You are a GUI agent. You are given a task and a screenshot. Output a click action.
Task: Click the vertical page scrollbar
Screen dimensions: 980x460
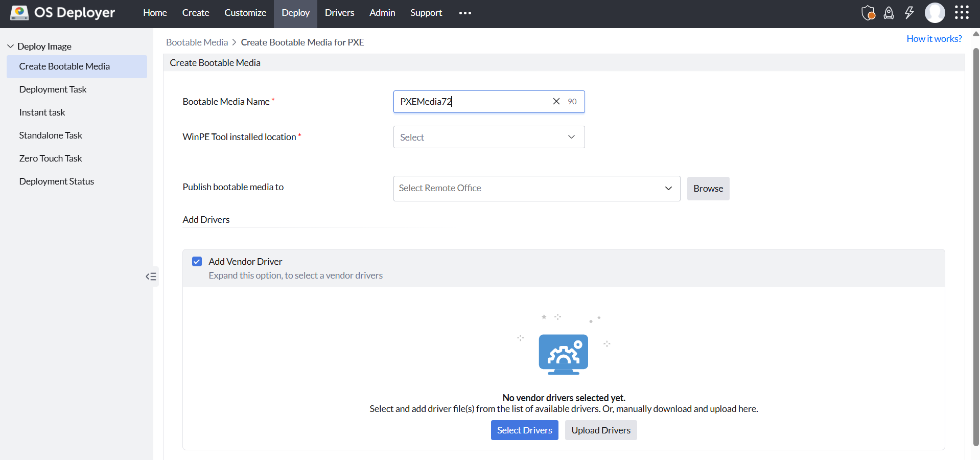tap(975, 245)
